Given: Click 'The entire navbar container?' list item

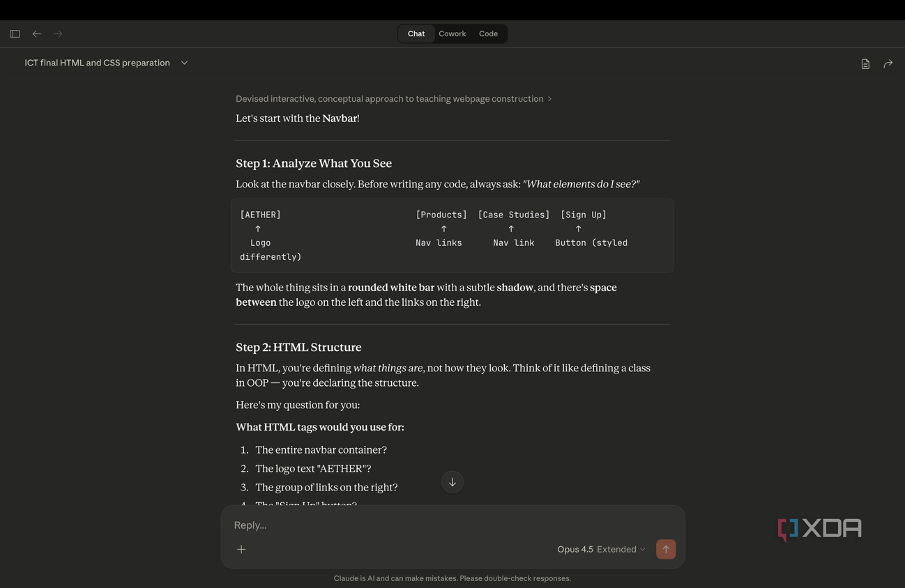Looking at the screenshot, I should [x=321, y=450].
